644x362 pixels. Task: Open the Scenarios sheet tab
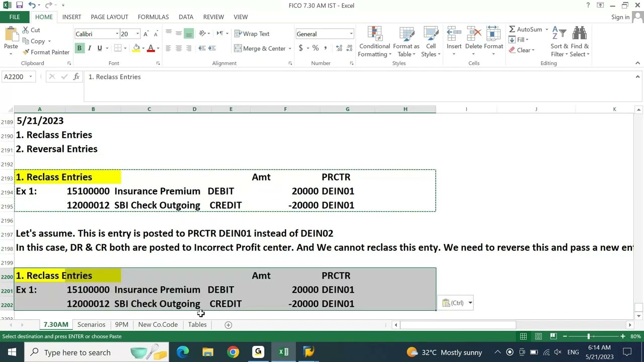point(91,325)
